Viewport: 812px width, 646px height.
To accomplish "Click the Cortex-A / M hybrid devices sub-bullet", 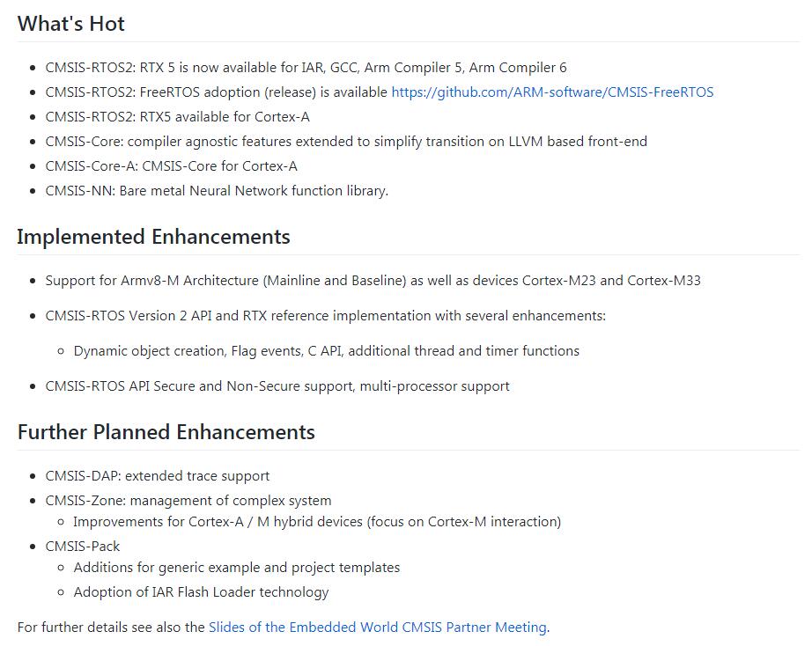I will (x=317, y=522).
